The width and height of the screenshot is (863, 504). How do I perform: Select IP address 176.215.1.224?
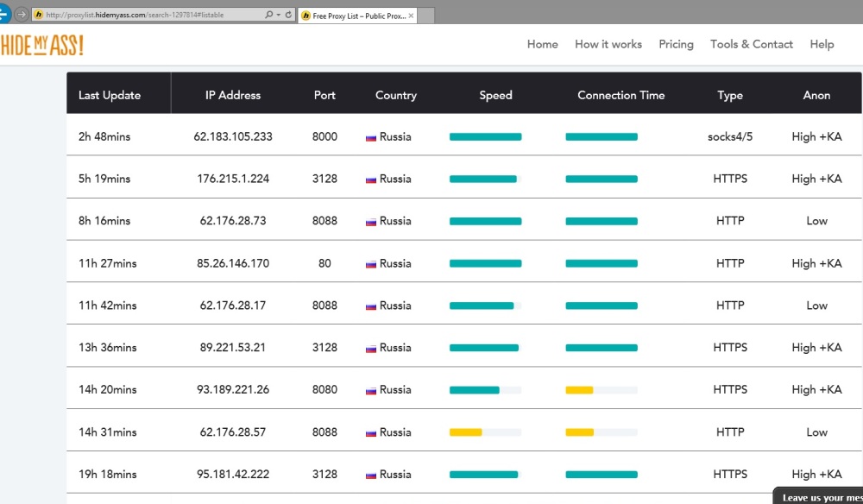233,179
